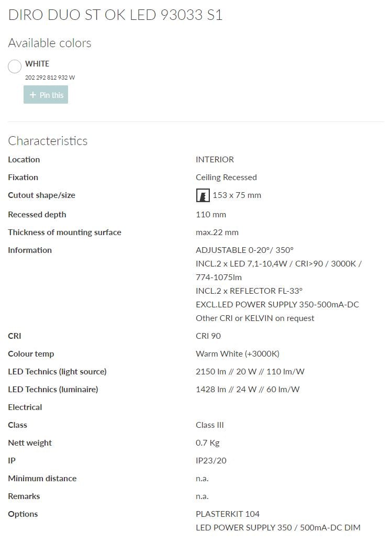Click the cutout shape icon

point(203,195)
